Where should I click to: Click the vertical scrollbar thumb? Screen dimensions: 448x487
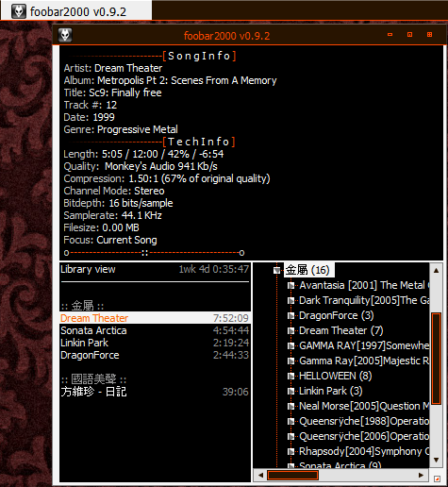point(436,359)
